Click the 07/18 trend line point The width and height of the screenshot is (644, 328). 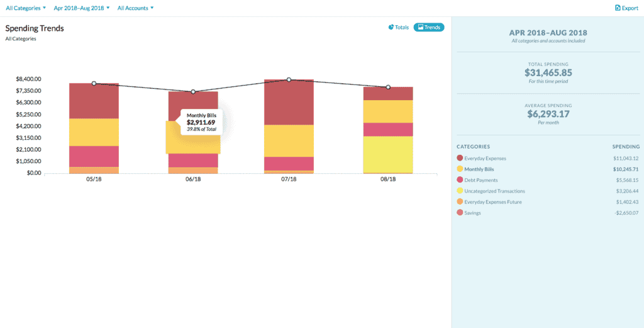(x=289, y=79)
